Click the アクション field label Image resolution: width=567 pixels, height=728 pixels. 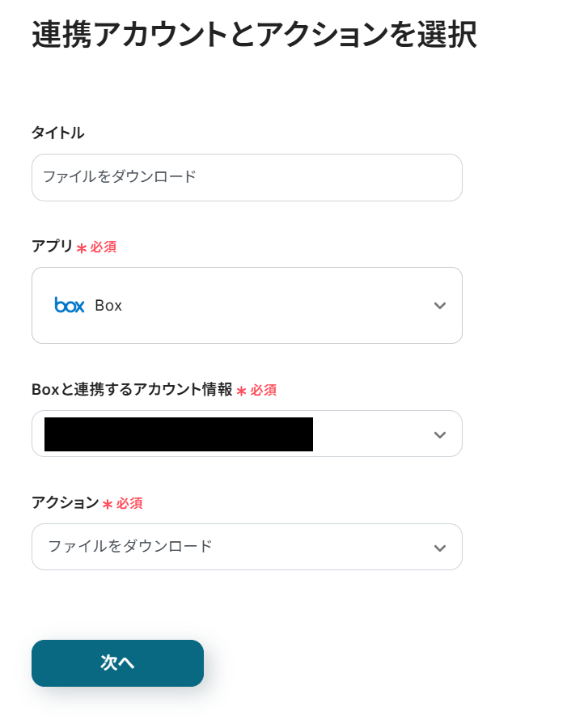(65, 503)
